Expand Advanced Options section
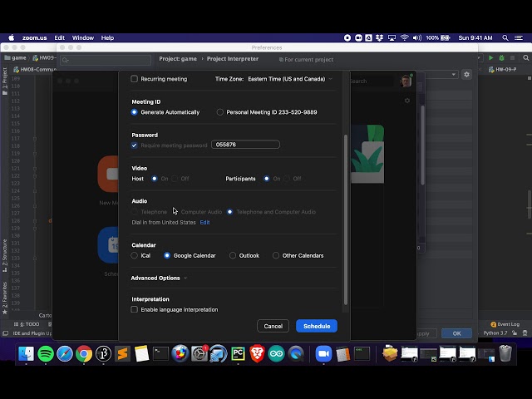Viewport: 532px width, 399px height. (159, 278)
